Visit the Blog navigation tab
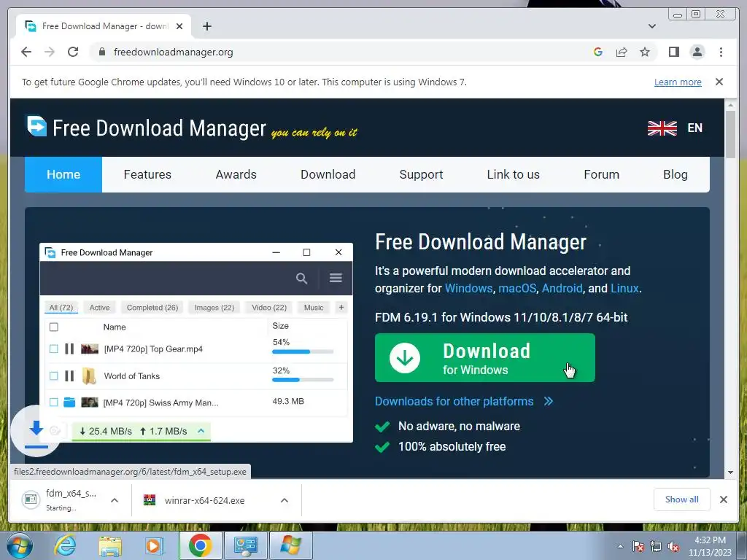This screenshot has width=747, height=560. (x=675, y=174)
